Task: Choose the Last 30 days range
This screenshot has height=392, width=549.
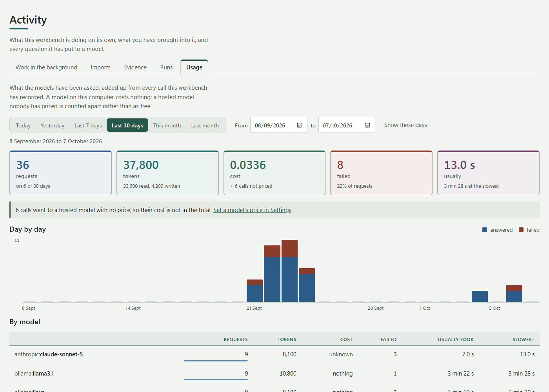Action: point(127,125)
